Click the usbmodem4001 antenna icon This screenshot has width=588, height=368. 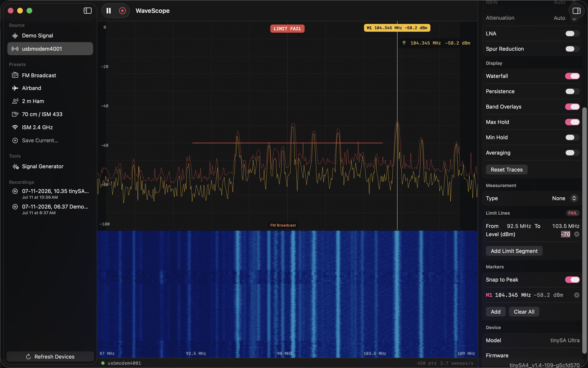pyautogui.click(x=15, y=49)
